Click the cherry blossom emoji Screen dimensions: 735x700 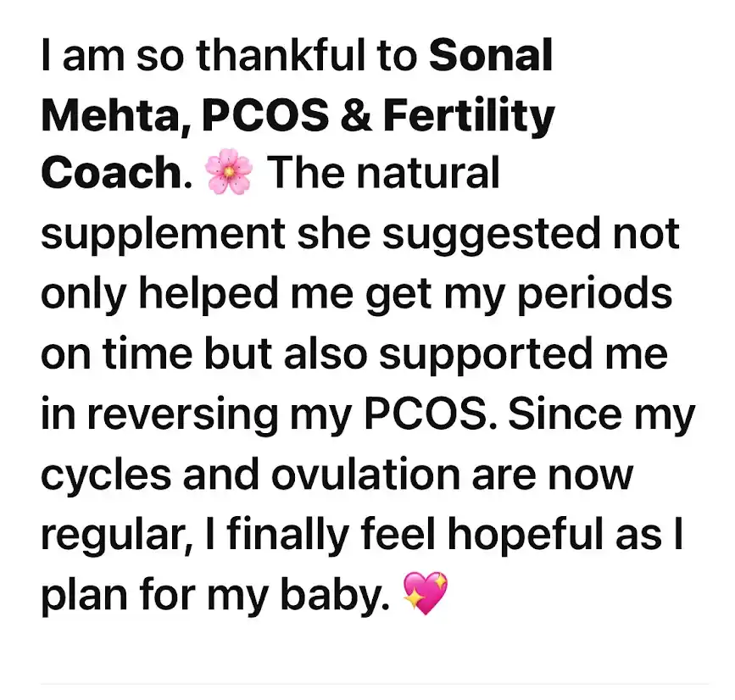231,174
